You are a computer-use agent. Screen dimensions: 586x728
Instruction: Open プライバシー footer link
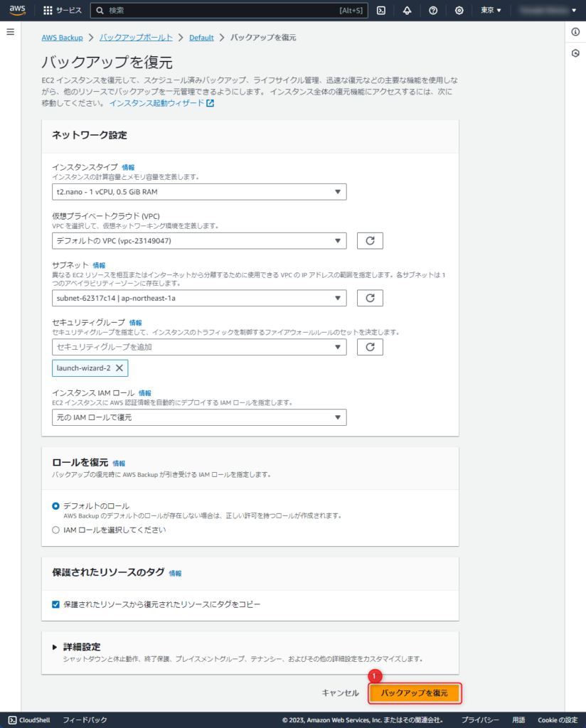coord(480,720)
